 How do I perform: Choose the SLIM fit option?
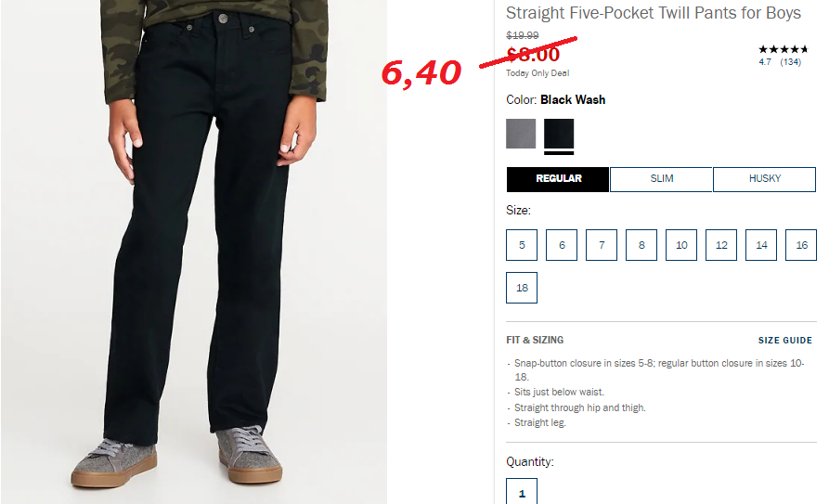click(x=661, y=179)
